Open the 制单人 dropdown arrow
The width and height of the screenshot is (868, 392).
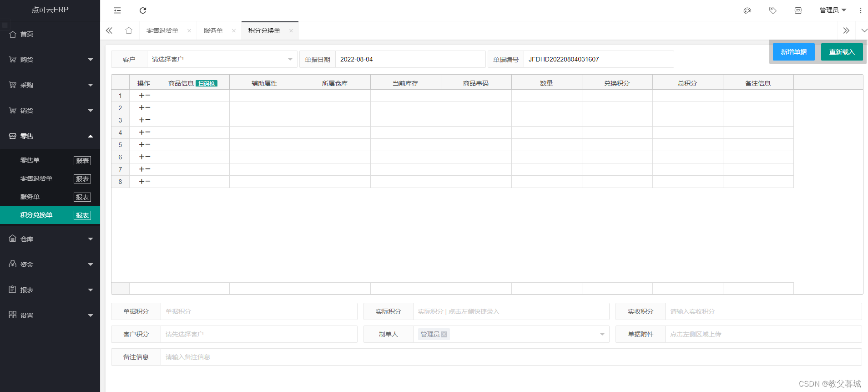(x=602, y=334)
